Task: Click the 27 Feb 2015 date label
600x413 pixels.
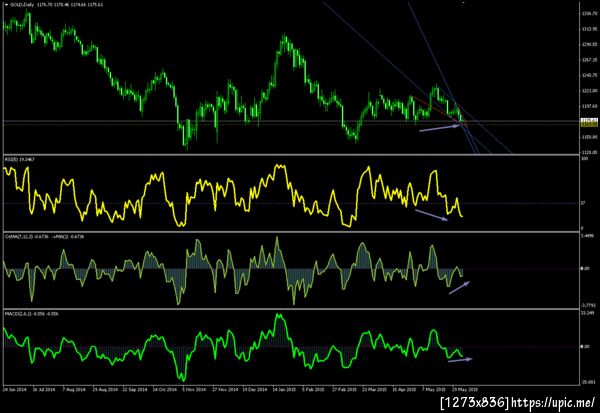Action: coord(344,390)
